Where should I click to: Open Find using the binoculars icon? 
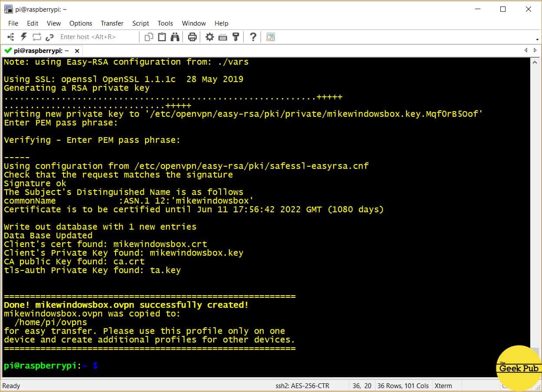point(175,37)
